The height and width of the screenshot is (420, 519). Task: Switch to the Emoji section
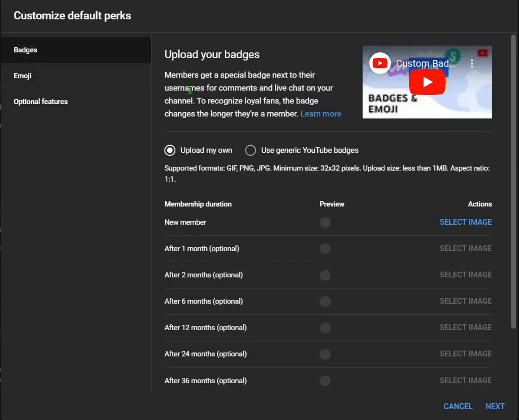tap(23, 76)
